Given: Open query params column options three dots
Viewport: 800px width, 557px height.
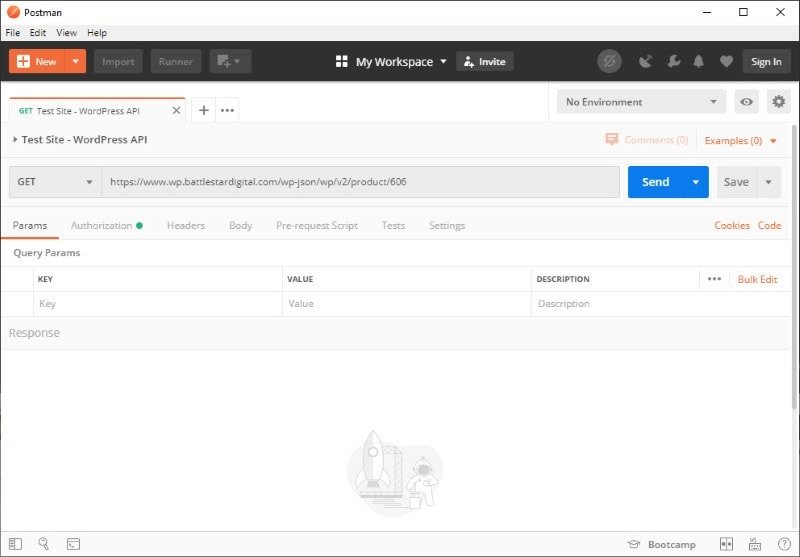Looking at the screenshot, I should [714, 279].
